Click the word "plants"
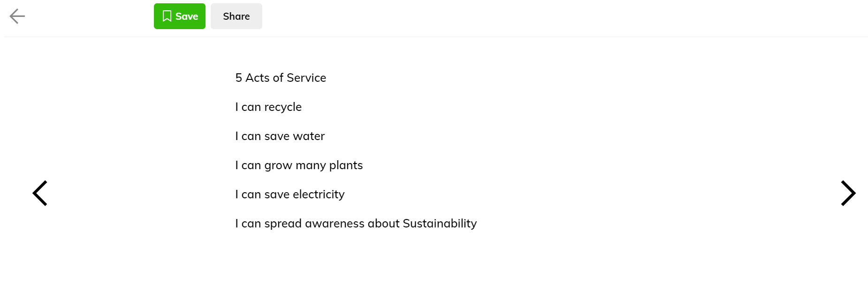 [346, 166]
